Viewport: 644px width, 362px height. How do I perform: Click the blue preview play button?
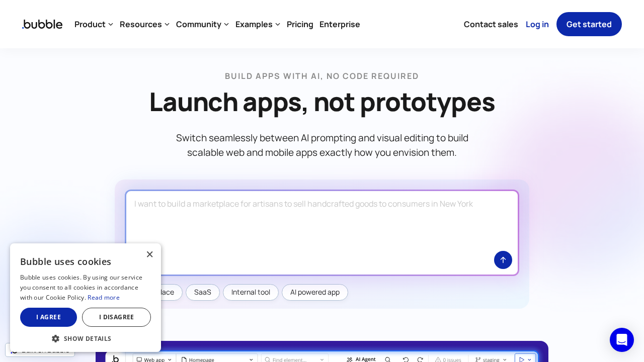click(522, 359)
